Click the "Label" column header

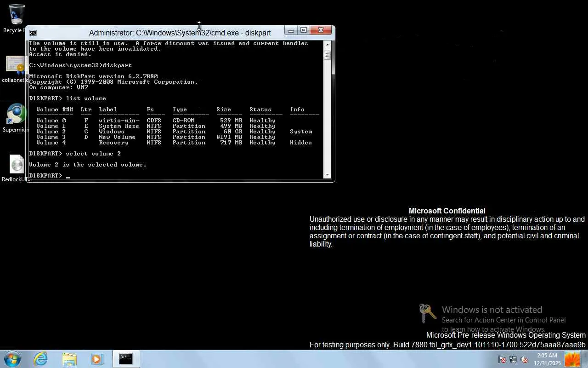[x=108, y=109]
